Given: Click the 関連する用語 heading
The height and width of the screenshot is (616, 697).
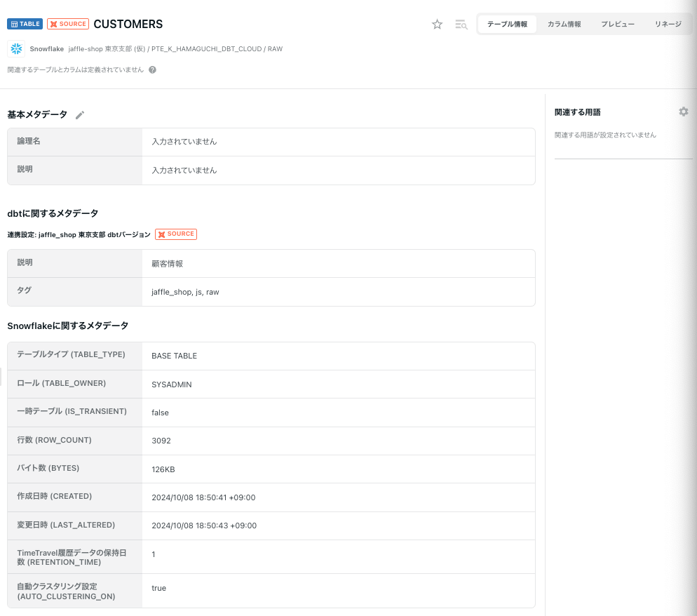Looking at the screenshot, I should click(577, 112).
